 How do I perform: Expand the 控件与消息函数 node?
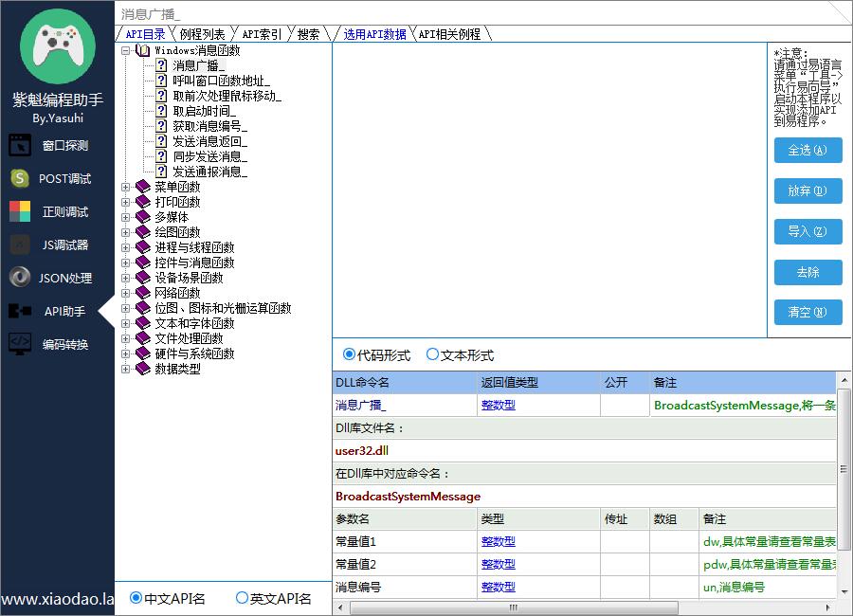(126, 263)
